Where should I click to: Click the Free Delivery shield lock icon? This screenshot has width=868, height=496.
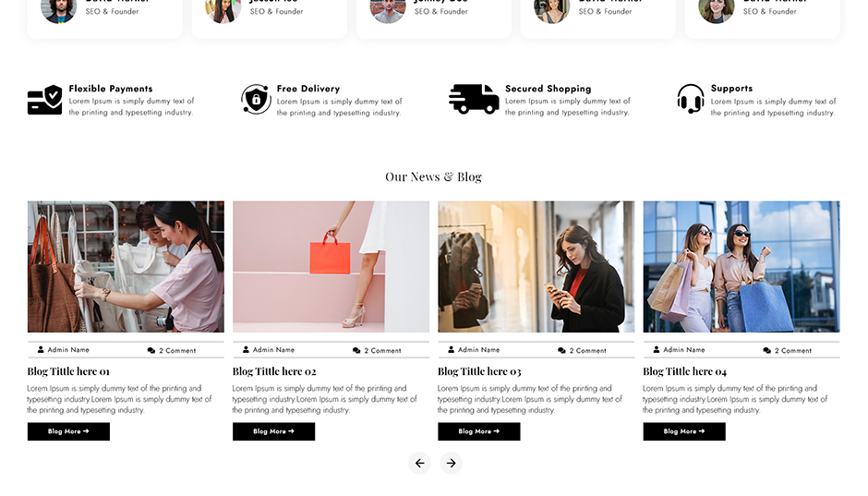[256, 100]
